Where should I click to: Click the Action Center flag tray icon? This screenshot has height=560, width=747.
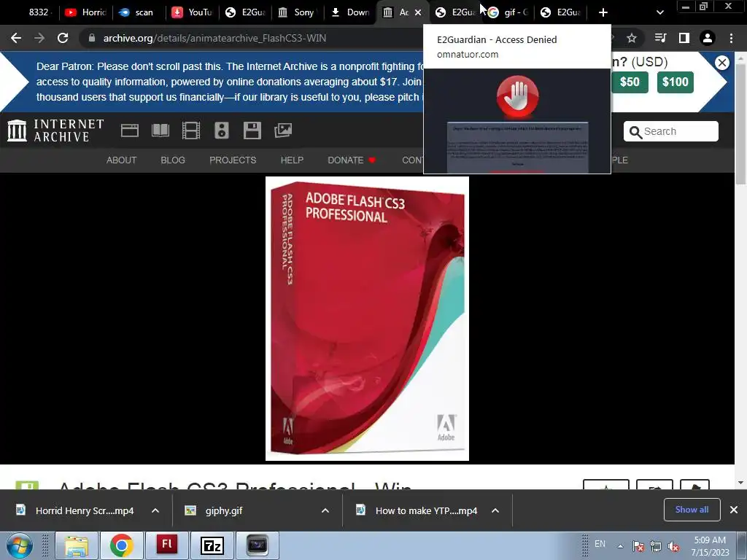point(638,546)
